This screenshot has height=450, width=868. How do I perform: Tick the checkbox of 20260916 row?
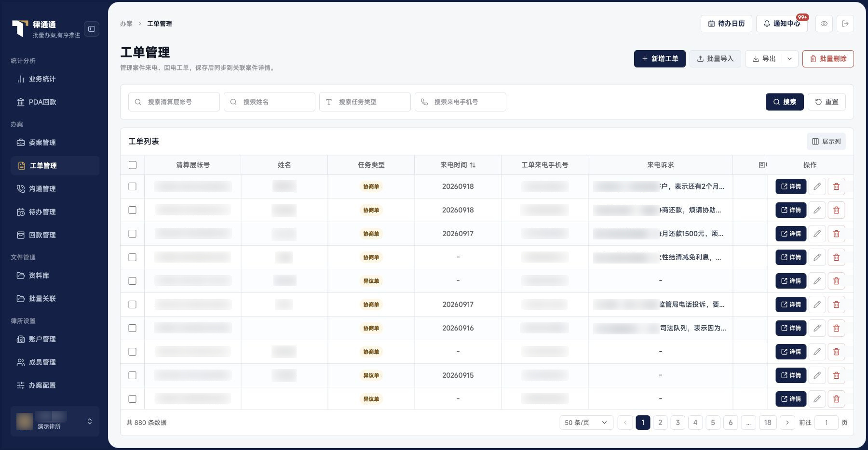pyautogui.click(x=133, y=328)
